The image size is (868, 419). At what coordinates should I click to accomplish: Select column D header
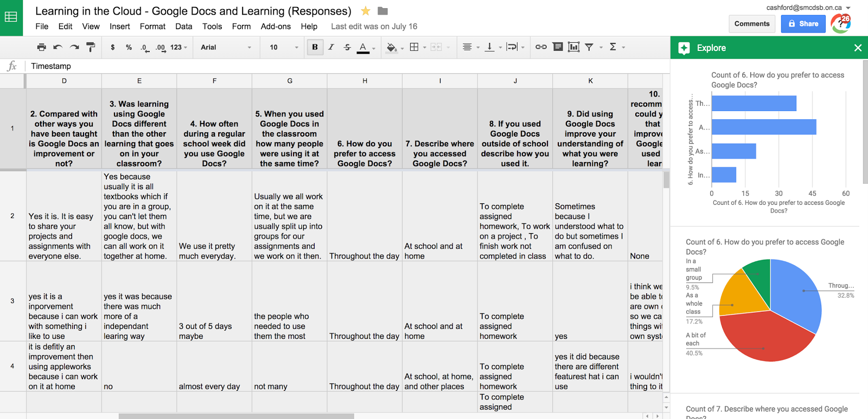(x=64, y=81)
